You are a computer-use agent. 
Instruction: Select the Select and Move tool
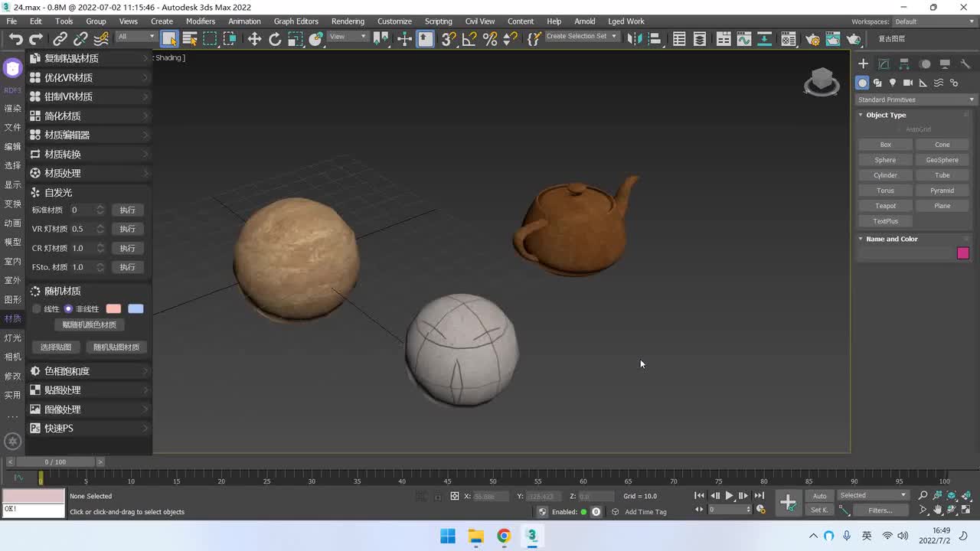coord(254,39)
